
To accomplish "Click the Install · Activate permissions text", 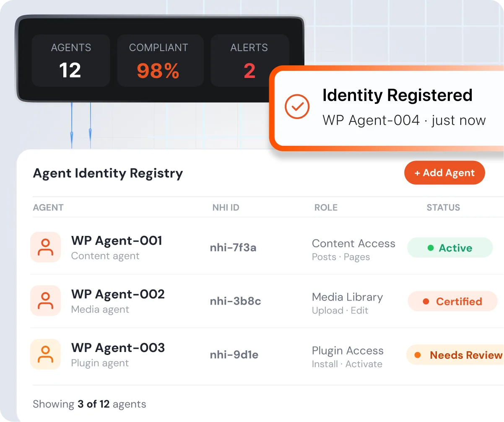I will (347, 364).
